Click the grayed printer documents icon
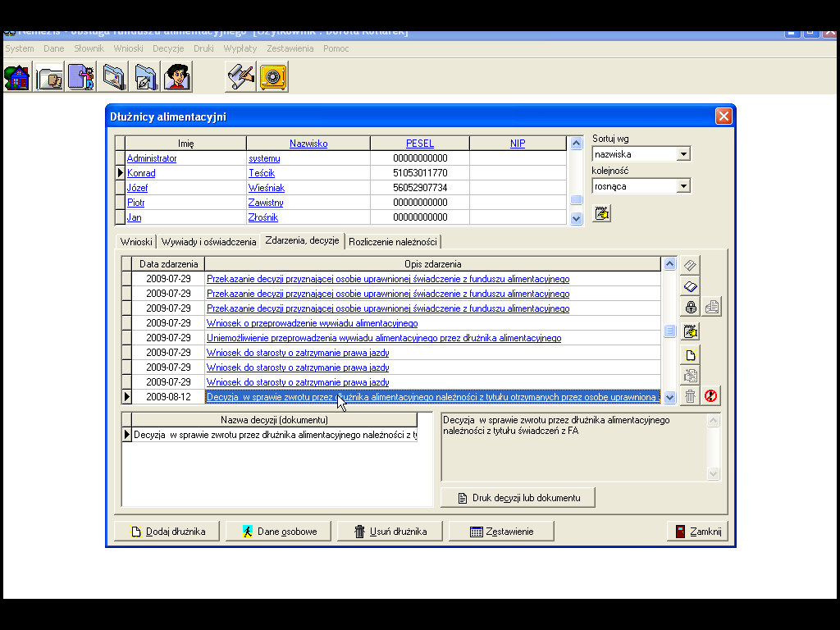This screenshot has width=840, height=630. click(711, 307)
